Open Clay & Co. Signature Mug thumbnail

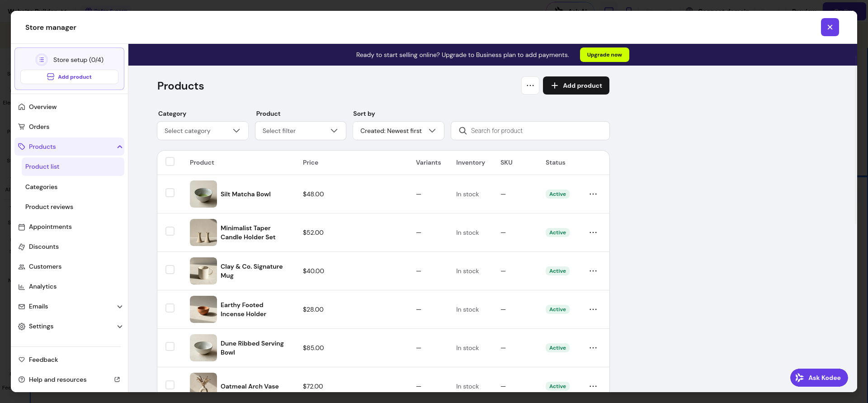coord(203,271)
